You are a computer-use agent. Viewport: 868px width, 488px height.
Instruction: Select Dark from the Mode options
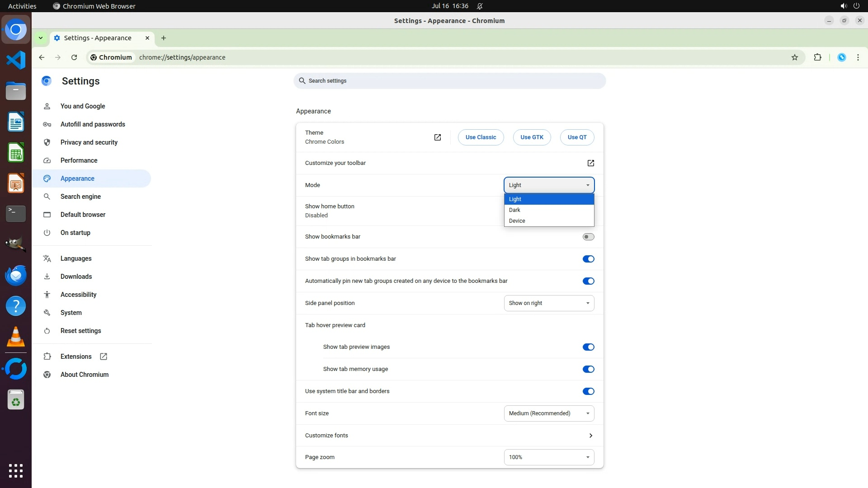[x=515, y=210]
